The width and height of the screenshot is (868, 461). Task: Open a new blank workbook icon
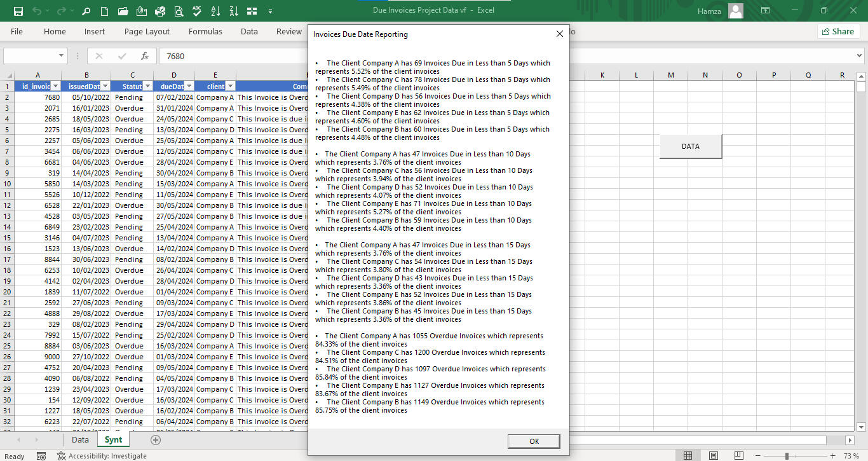click(105, 11)
